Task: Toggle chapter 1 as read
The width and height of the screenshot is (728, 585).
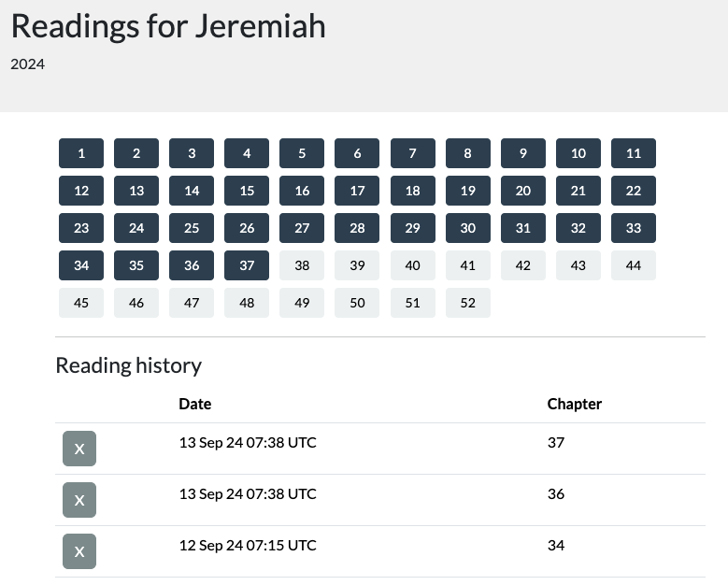Action: (x=81, y=153)
